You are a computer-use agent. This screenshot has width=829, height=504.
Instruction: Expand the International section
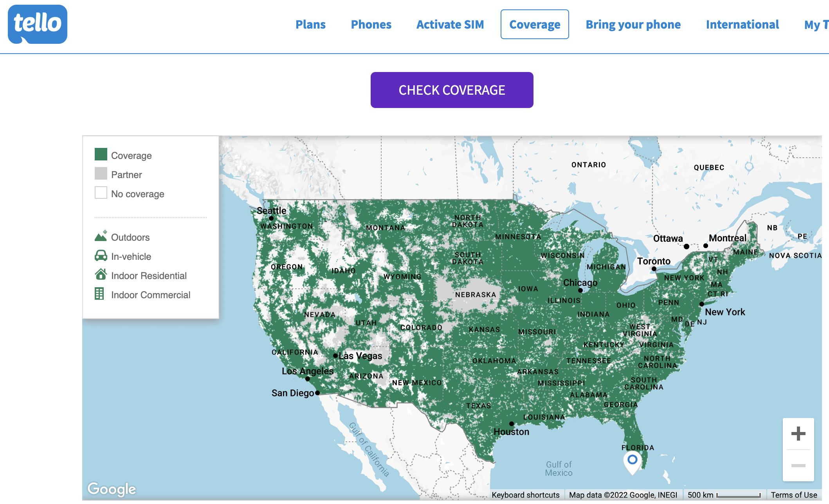[742, 24]
